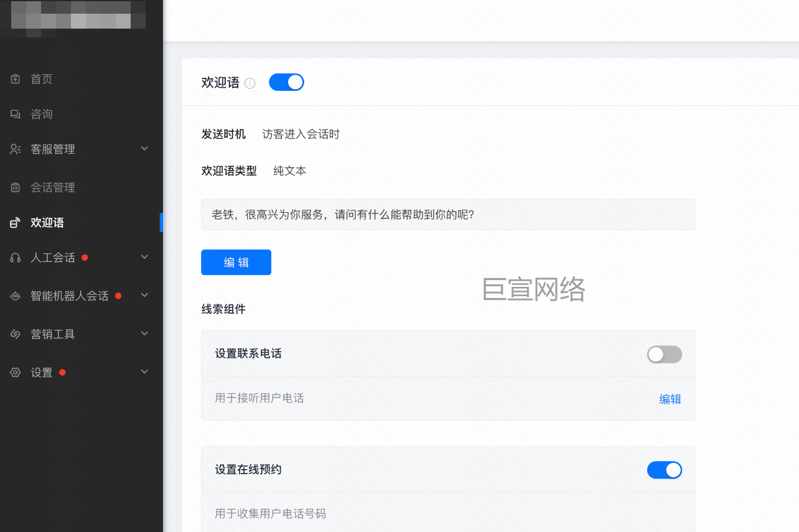Expand the 设置 chevron arrow
The height and width of the screenshot is (532, 799).
point(144,372)
